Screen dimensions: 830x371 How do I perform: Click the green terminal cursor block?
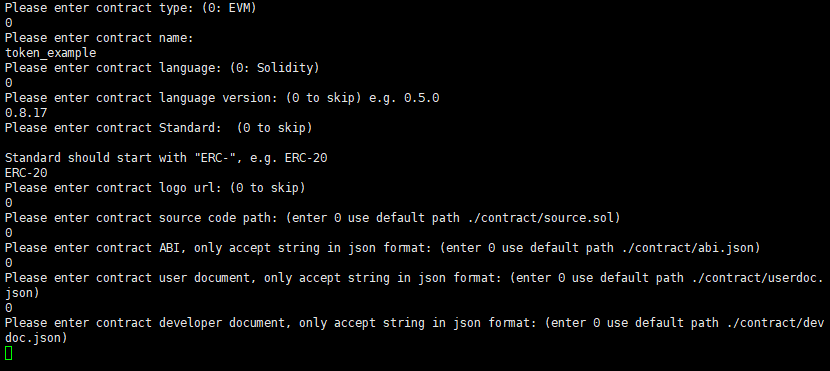click(x=8, y=353)
